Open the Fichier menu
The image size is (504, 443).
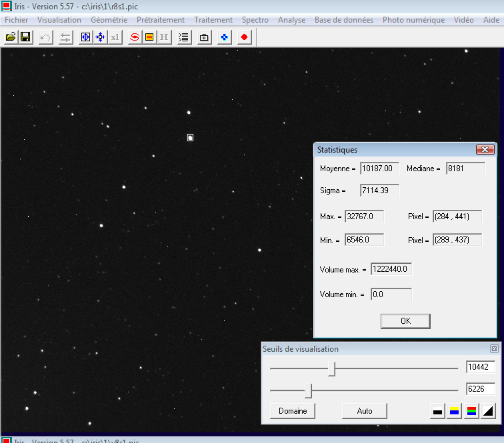[x=17, y=20]
